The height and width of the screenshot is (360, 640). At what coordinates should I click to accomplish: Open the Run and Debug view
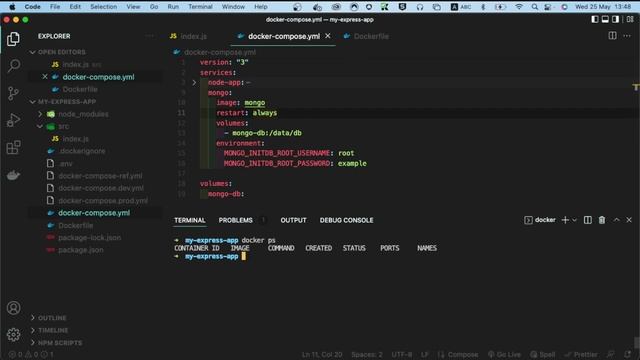tap(13, 120)
